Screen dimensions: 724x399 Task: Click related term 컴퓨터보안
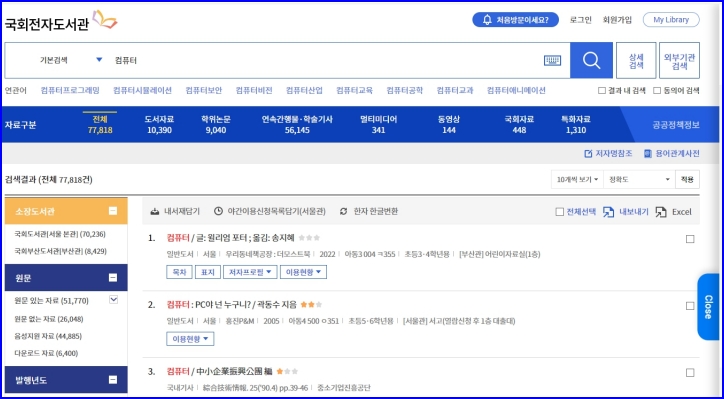pyautogui.click(x=204, y=91)
